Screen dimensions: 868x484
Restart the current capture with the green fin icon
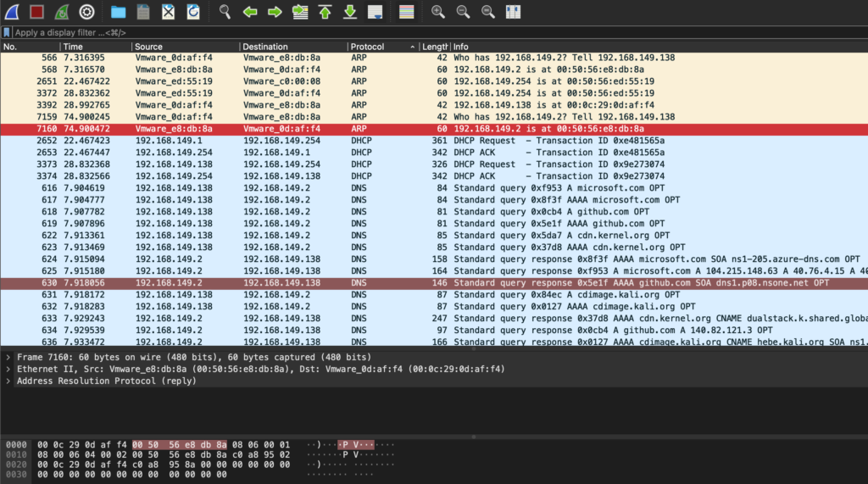(62, 12)
